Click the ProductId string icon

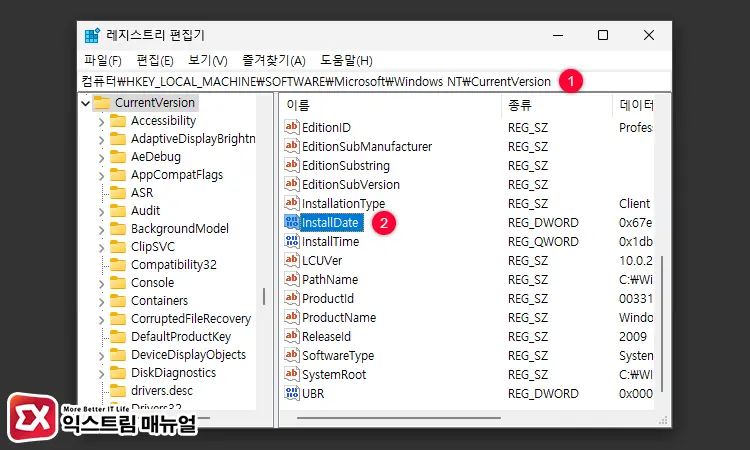click(x=292, y=298)
